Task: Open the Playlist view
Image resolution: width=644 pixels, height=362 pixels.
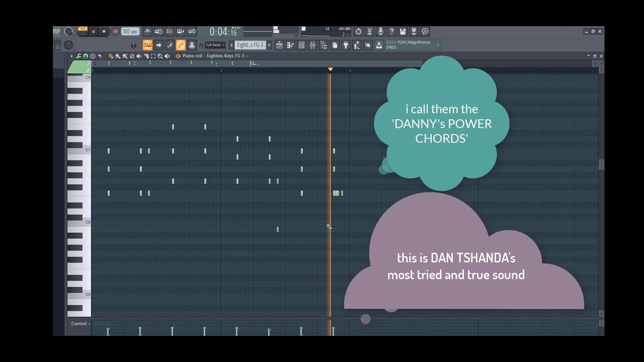Action: (x=279, y=45)
